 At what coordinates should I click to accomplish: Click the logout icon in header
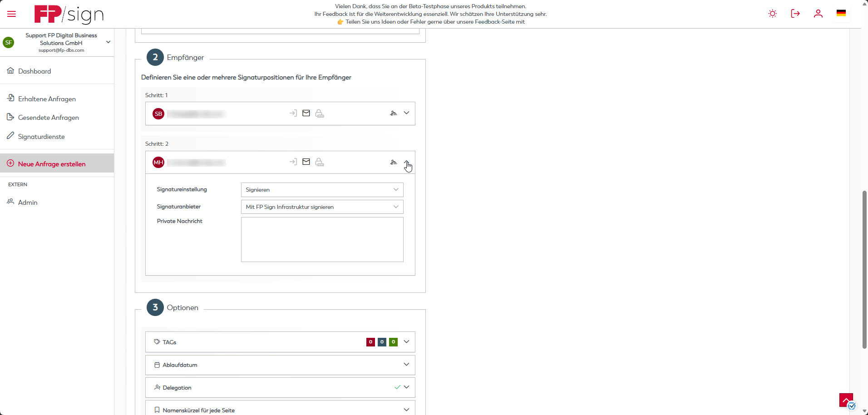pyautogui.click(x=795, y=14)
